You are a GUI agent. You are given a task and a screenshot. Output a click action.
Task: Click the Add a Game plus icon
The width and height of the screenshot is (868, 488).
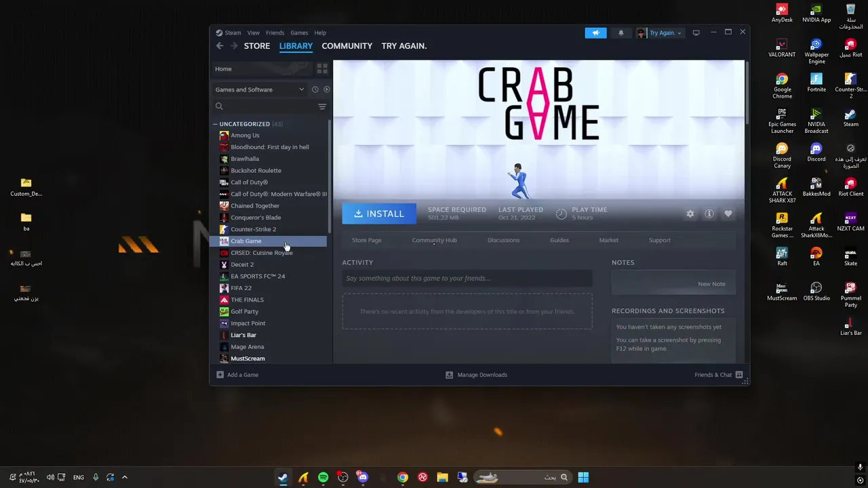coord(220,375)
